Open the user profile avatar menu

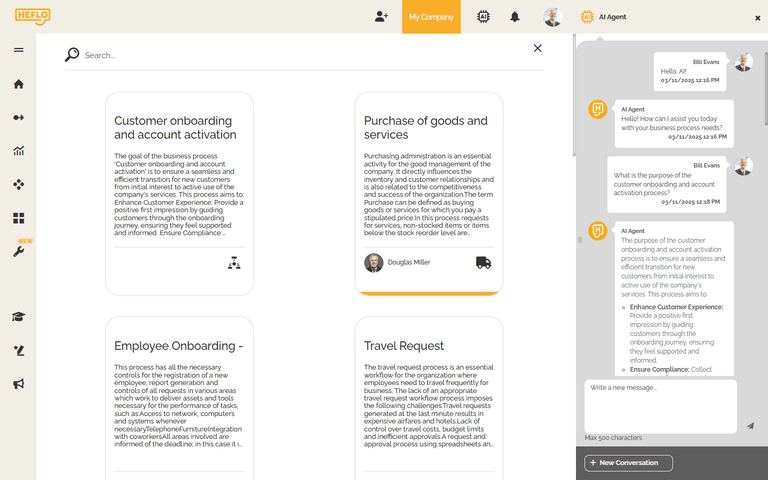click(552, 17)
